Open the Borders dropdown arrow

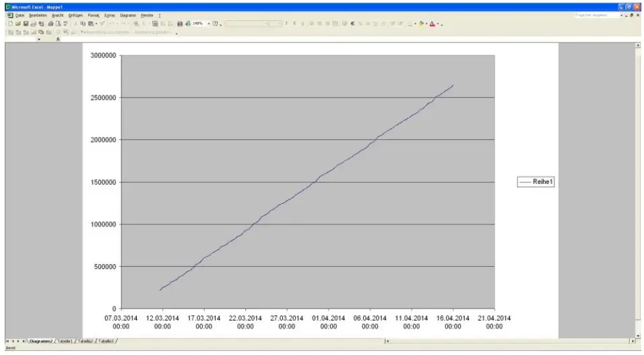click(415, 24)
